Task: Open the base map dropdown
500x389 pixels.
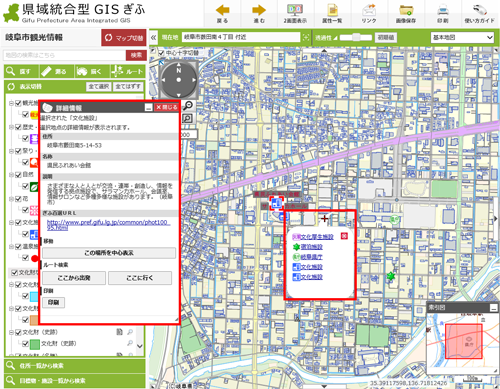Action: [x=462, y=37]
